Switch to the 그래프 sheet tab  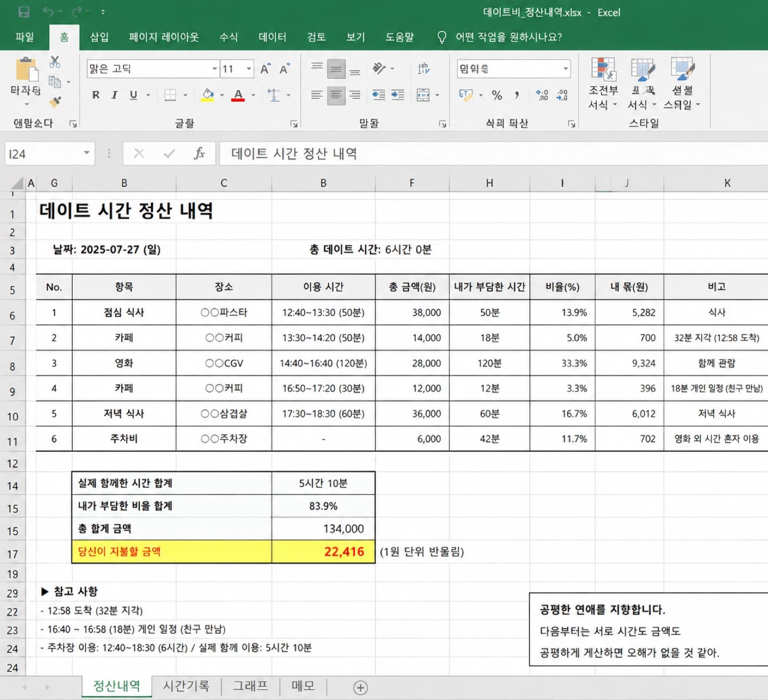tap(250, 686)
